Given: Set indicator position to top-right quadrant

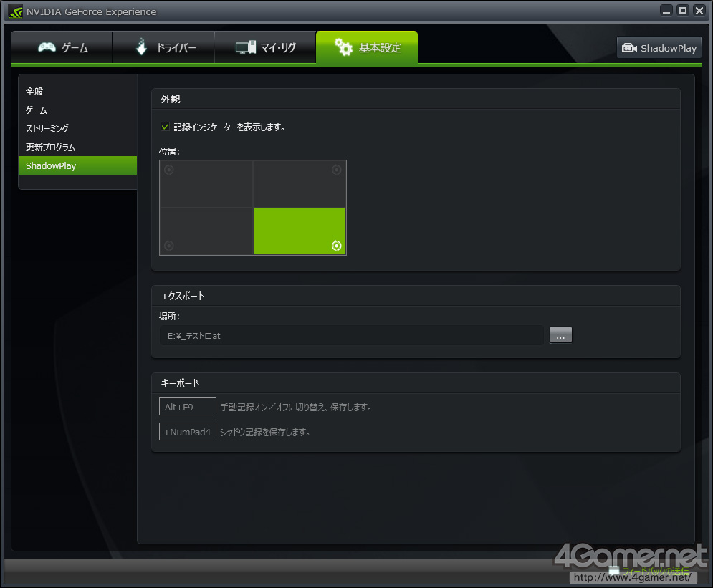Looking at the screenshot, I should point(300,184).
